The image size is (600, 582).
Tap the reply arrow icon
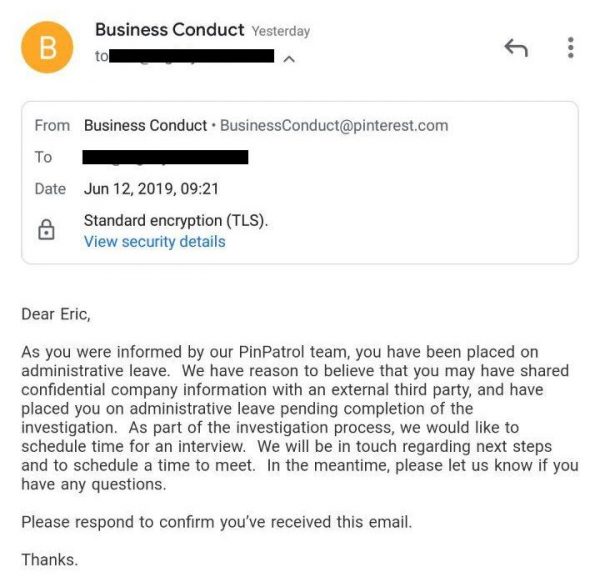point(515,47)
